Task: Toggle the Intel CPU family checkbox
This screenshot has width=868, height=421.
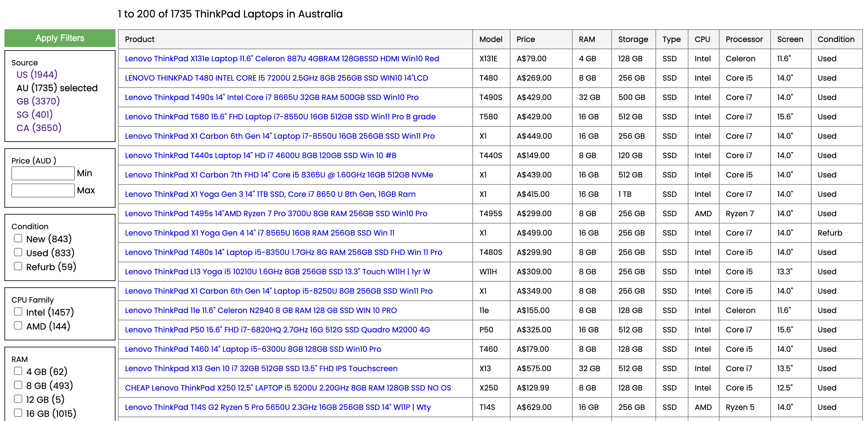Action: click(x=18, y=312)
